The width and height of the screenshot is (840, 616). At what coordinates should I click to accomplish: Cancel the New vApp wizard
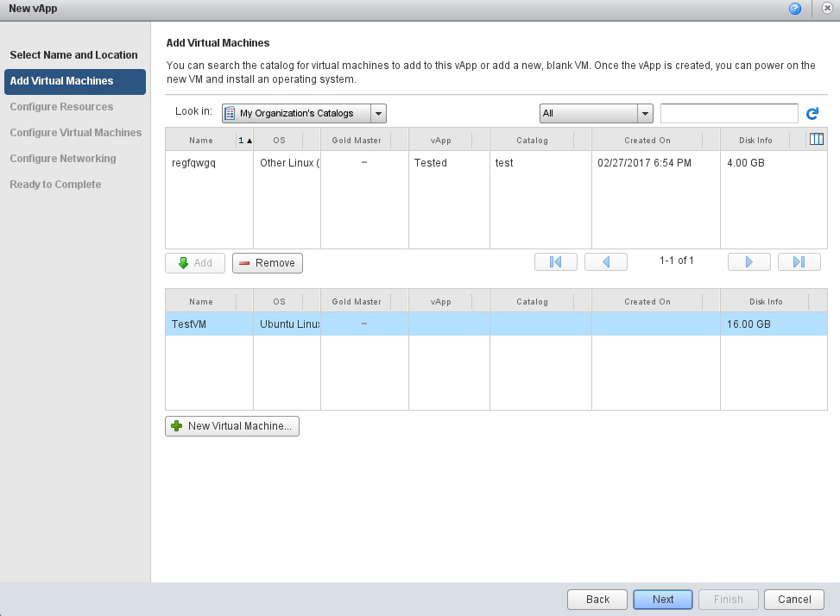click(x=794, y=600)
